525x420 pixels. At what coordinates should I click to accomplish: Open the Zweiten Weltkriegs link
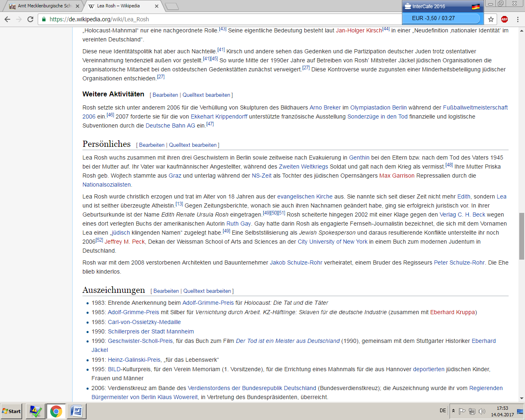coord(304,167)
